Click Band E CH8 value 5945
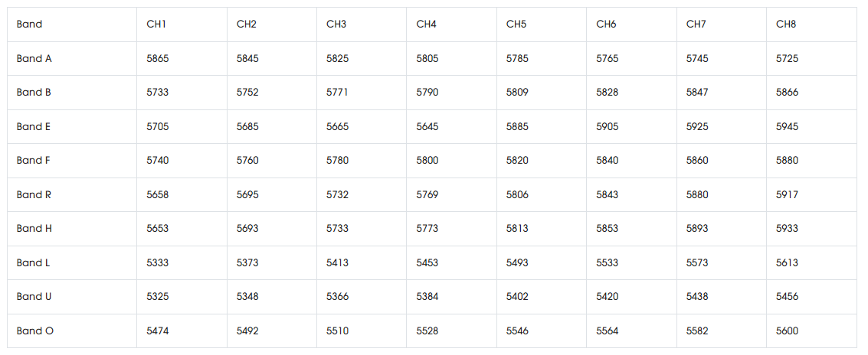 (788, 127)
